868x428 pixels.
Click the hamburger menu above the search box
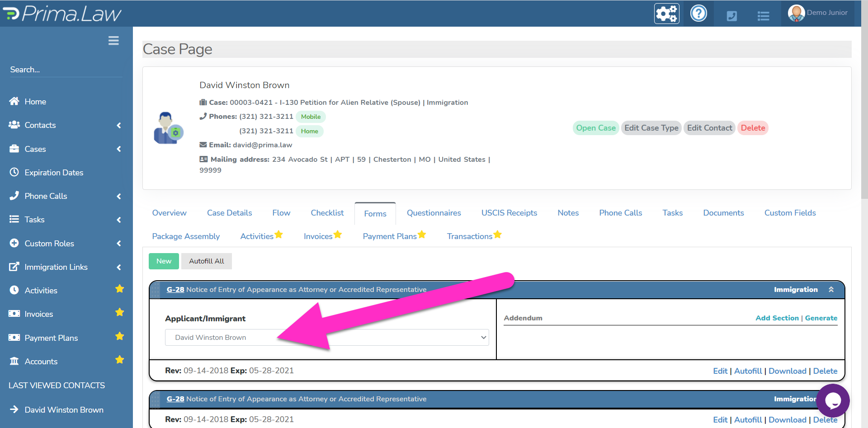pos(113,40)
